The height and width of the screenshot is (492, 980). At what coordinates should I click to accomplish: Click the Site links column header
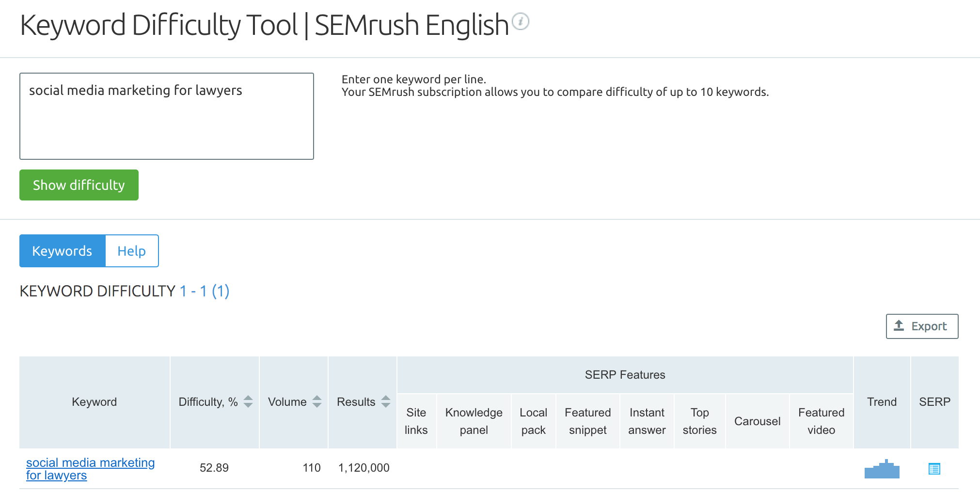tap(416, 421)
